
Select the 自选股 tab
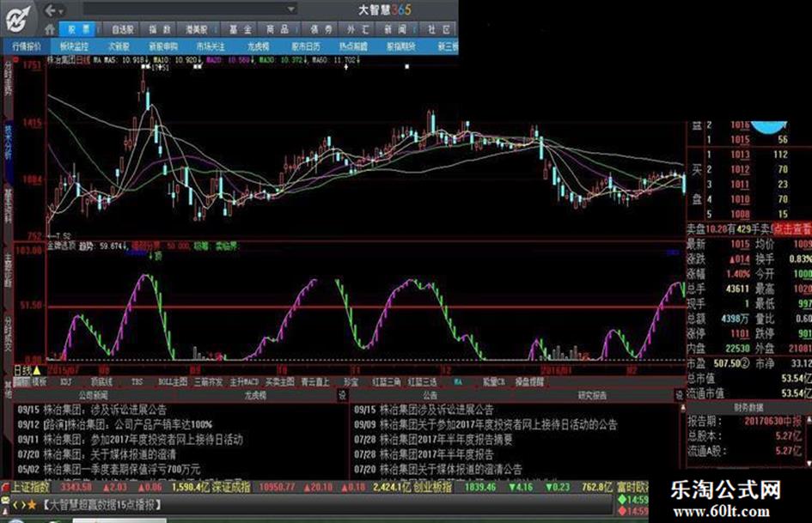click(x=122, y=29)
